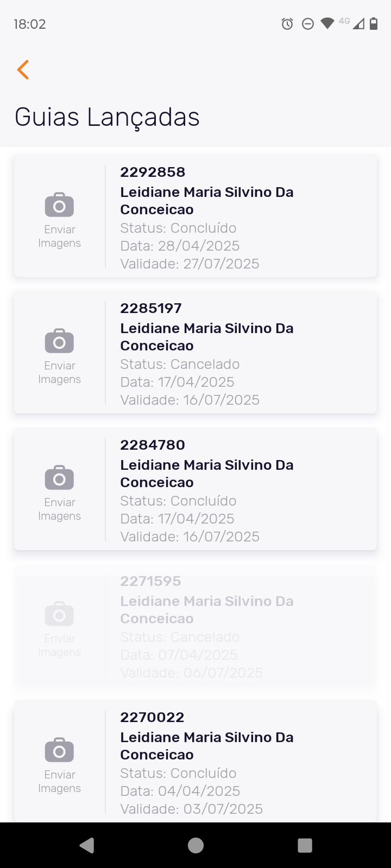This screenshot has height=868, width=391.
Task: Tap Enviar Imagens label on guia 2270022
Action: click(59, 782)
